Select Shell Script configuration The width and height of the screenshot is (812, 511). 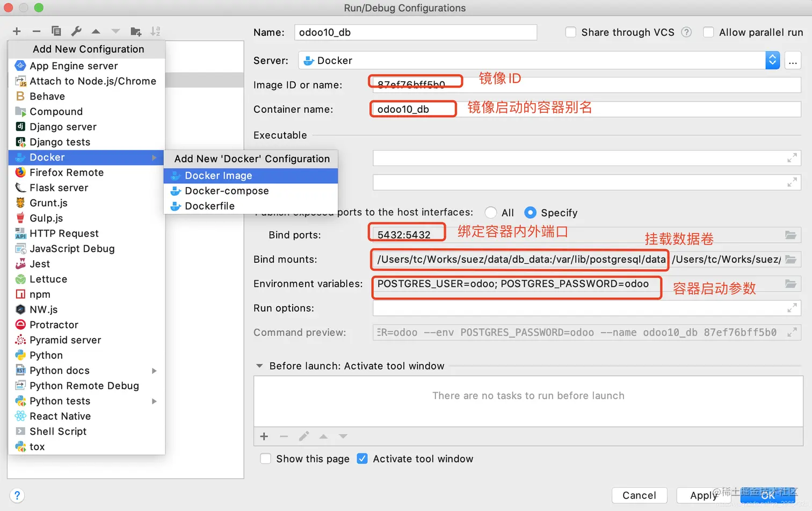coord(86,431)
